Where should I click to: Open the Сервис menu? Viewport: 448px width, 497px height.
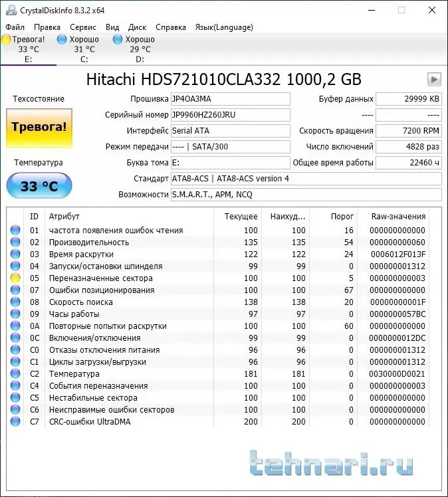pos(82,27)
